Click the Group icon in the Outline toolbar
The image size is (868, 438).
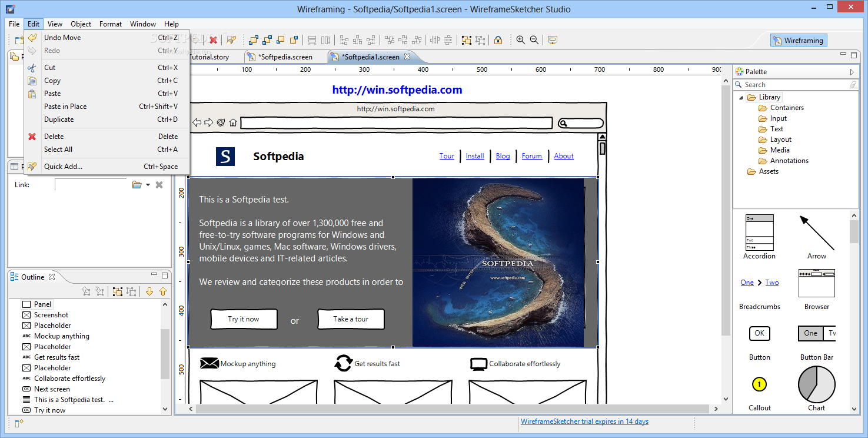118,291
